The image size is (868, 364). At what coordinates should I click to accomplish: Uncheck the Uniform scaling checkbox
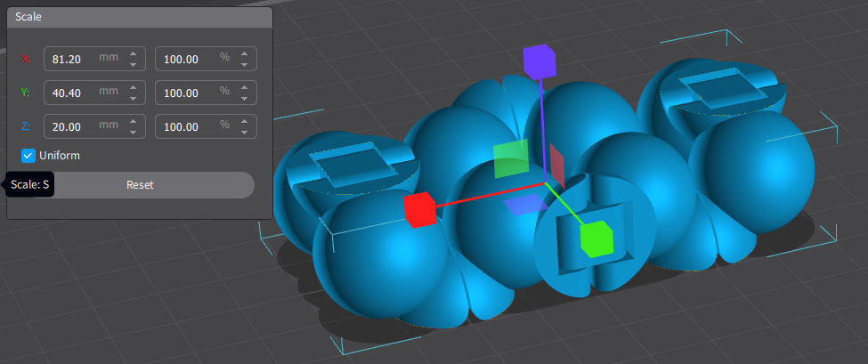(x=28, y=156)
